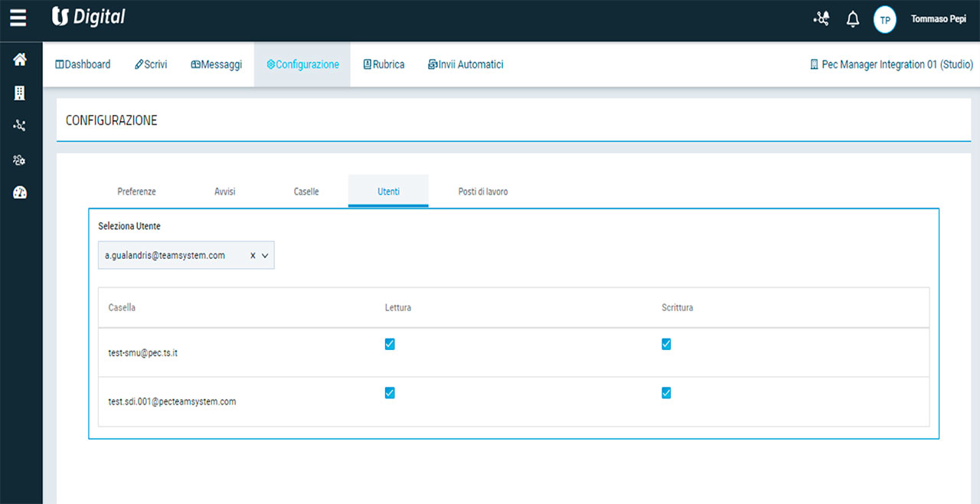Toggle Scrittura for test.sdi.001@pecteamsystem.com

[x=666, y=393]
